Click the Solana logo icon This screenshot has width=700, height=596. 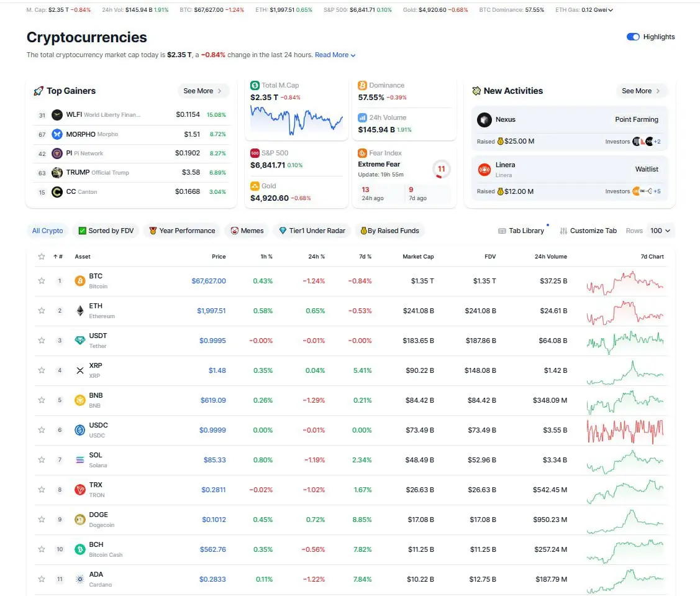tap(80, 460)
